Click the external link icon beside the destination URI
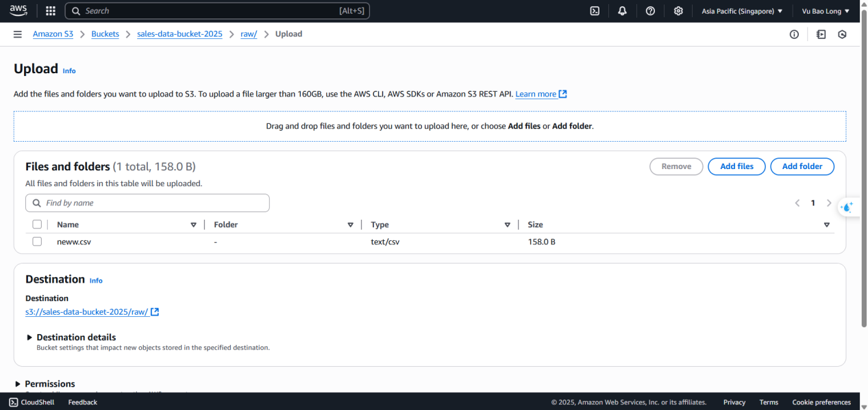 [155, 312]
